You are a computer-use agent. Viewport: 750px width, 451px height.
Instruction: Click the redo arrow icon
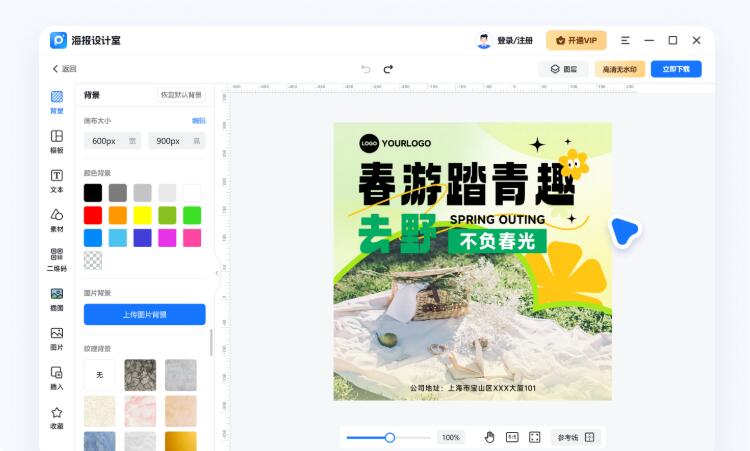coord(388,69)
